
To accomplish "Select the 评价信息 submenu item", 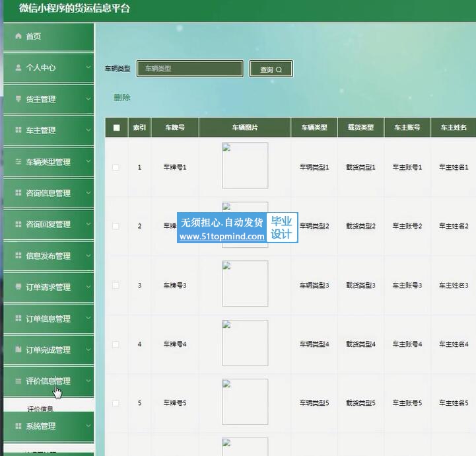I will click(x=40, y=408).
